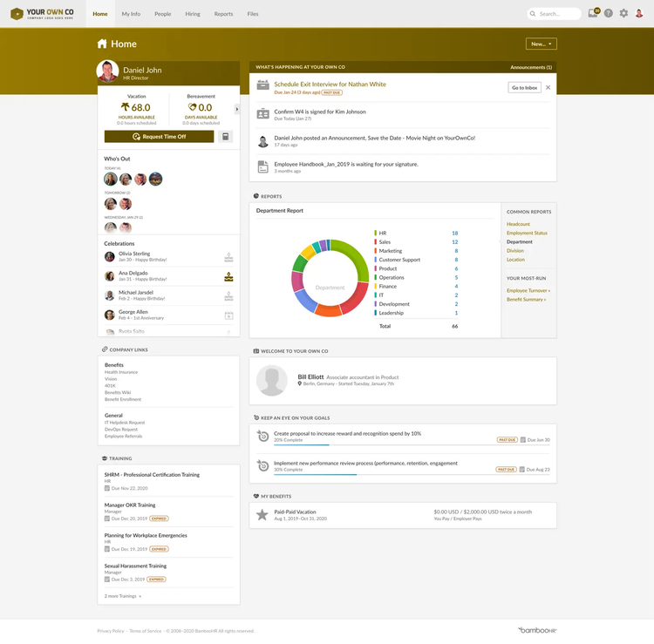The width and height of the screenshot is (654, 644).
Task: Show next time off balance arrow
Action: 237,109
